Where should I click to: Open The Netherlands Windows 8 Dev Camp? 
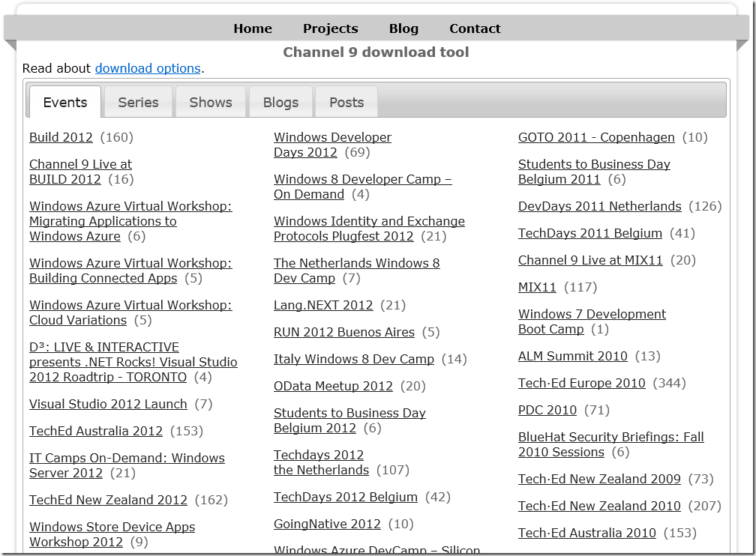click(357, 271)
